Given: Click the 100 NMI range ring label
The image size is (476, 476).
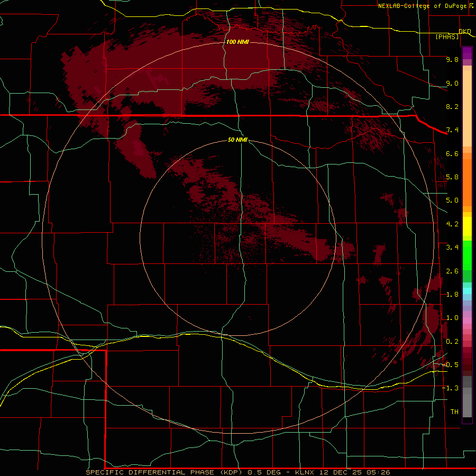Looking at the screenshot, I should coord(237,42).
